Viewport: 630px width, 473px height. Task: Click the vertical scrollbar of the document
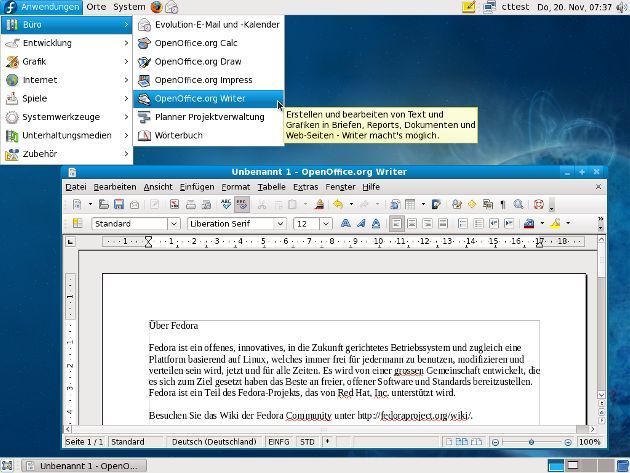601,317
